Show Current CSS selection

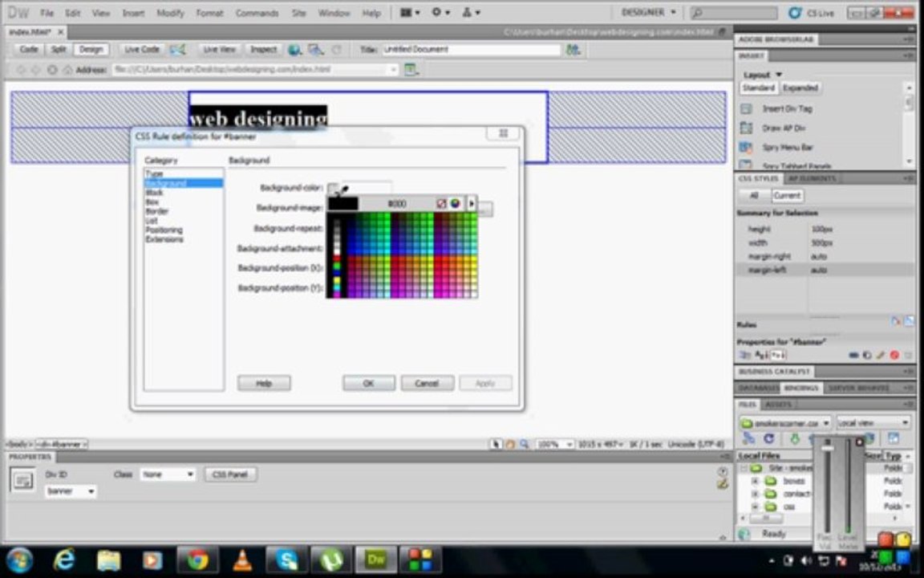(787, 195)
